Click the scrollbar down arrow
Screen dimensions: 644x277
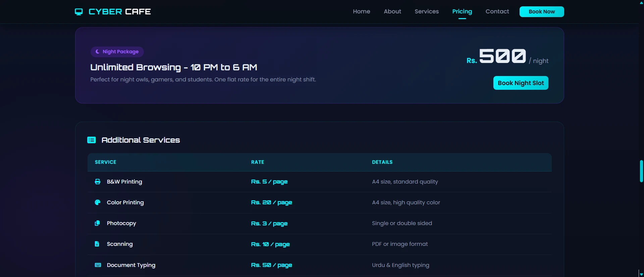[x=641, y=274]
